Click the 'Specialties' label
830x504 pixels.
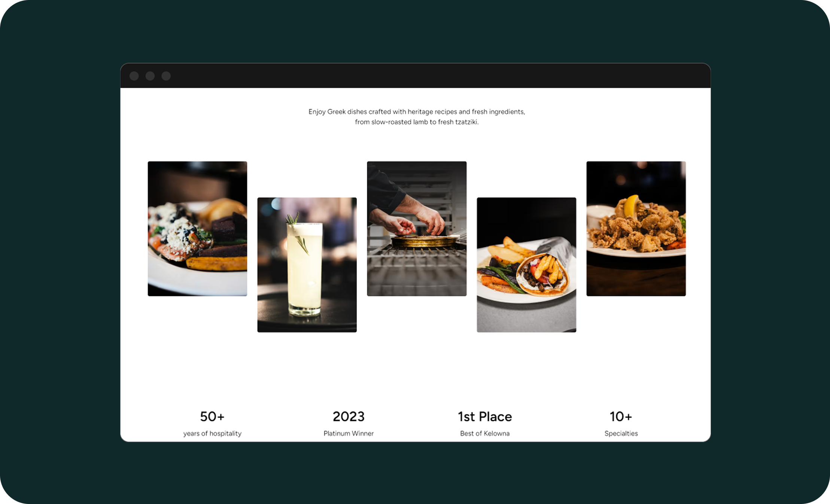(621, 433)
